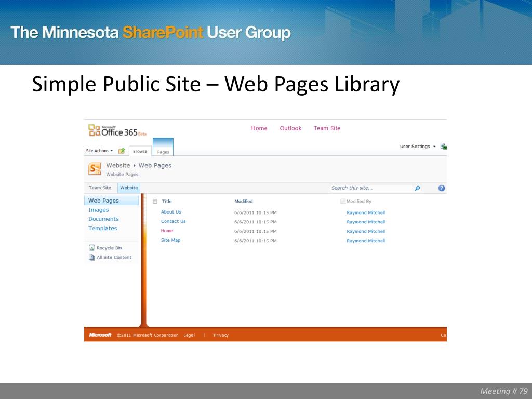The width and height of the screenshot is (532, 399).
Task: Click the Office 365 Beta logo
Action: click(117, 130)
